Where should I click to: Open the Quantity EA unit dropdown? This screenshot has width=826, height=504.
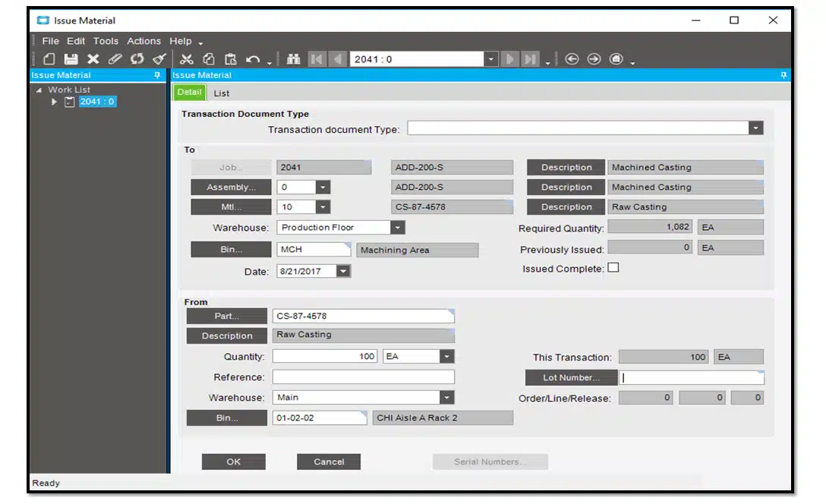(446, 357)
